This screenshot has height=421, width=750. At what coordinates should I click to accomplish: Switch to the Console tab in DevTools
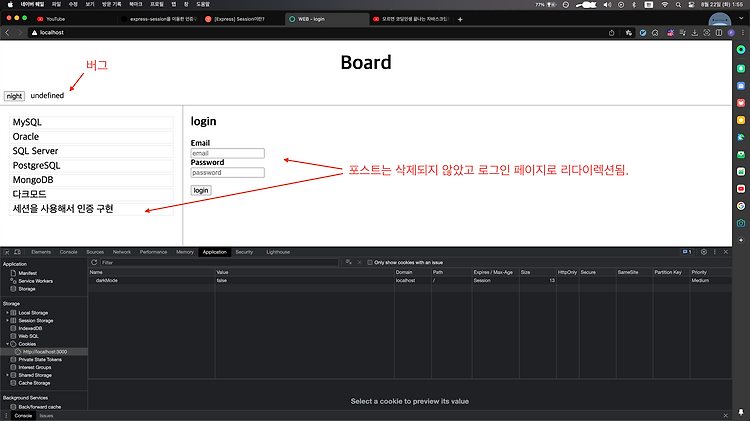point(68,252)
